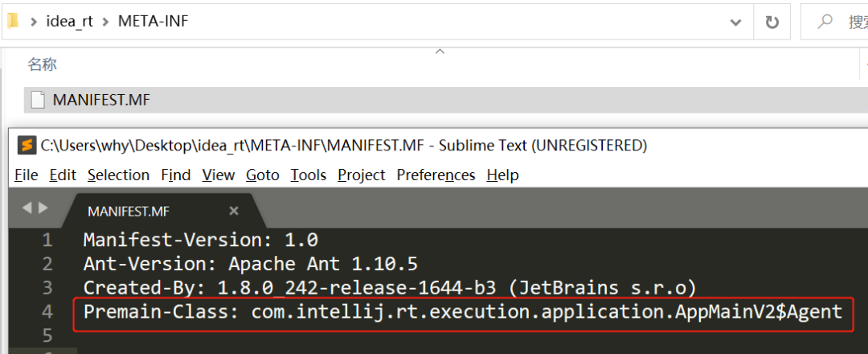Click the MANIFEST.MF file document icon

pyautogui.click(x=38, y=101)
